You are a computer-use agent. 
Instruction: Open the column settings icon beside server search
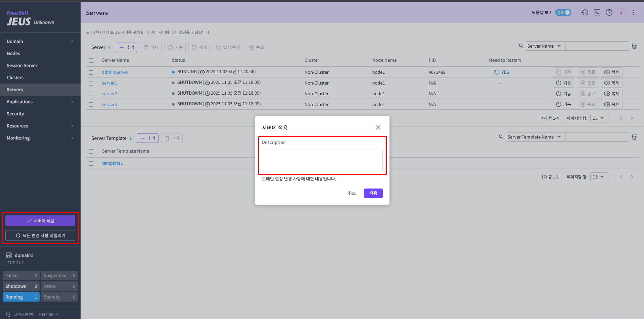tap(635, 46)
